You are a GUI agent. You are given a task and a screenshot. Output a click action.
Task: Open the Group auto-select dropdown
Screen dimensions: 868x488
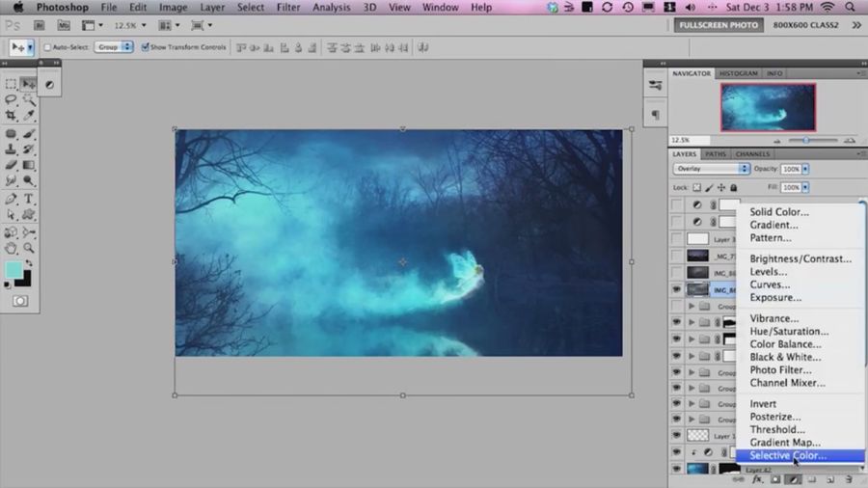click(113, 47)
